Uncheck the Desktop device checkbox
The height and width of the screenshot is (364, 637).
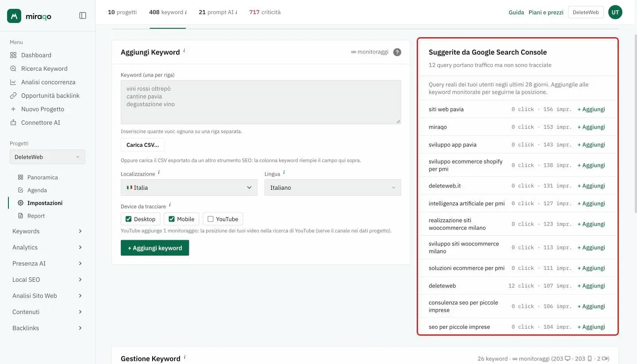(x=129, y=219)
